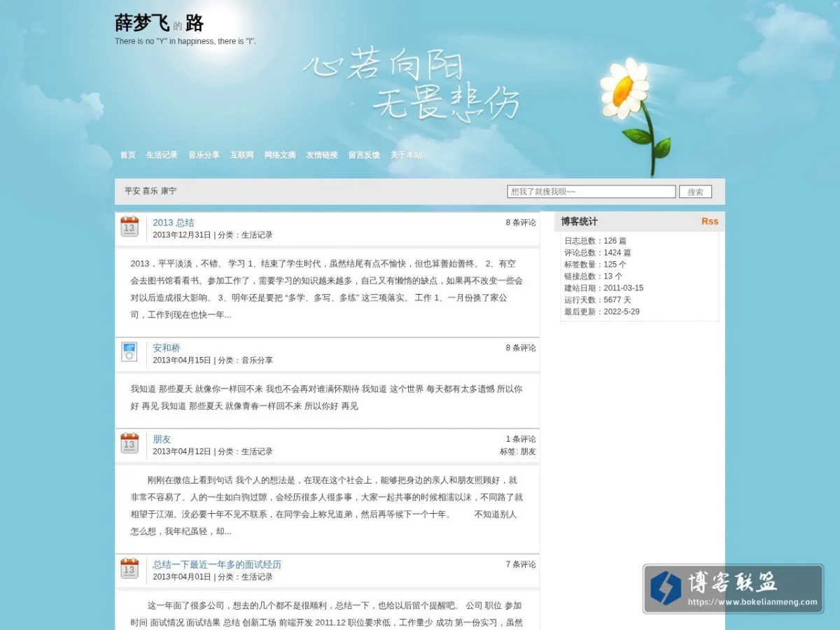Click the 标签数量:125 个 statistic
The width and height of the screenshot is (840, 630).
pyautogui.click(x=595, y=265)
